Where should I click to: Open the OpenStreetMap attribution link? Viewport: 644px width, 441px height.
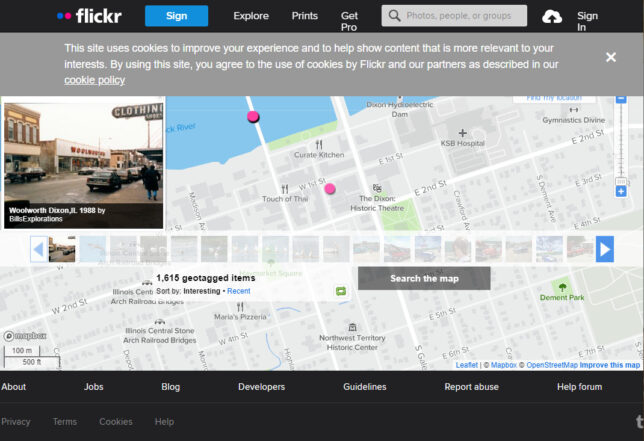pos(552,365)
